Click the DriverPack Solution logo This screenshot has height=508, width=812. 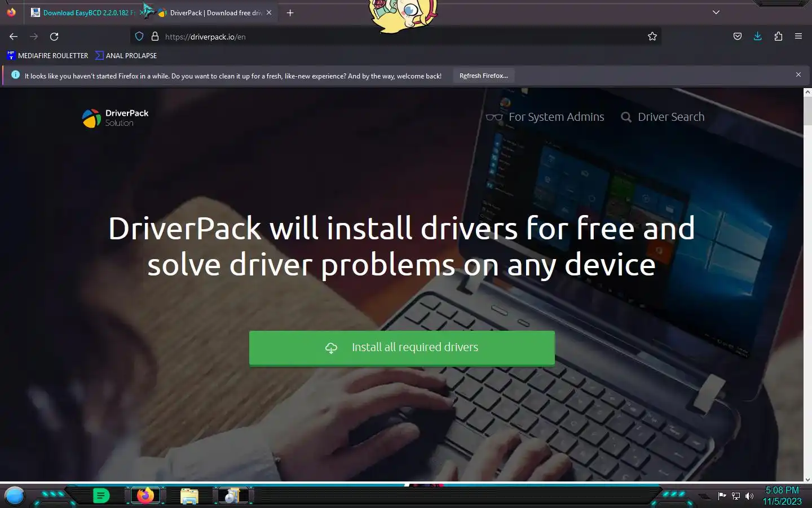[116, 117]
